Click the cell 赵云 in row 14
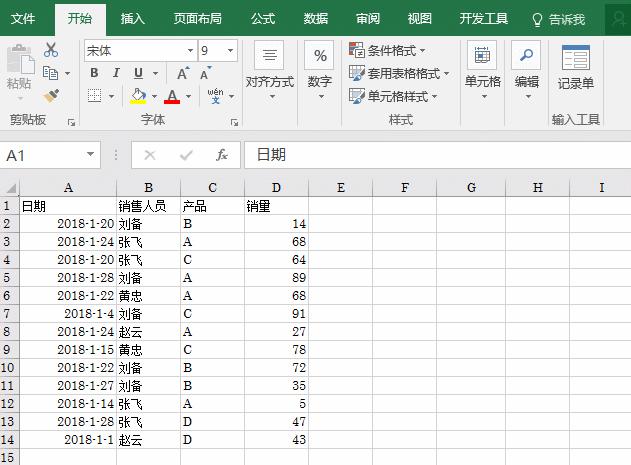Viewport: 631px width, 465px height. pyautogui.click(x=148, y=440)
